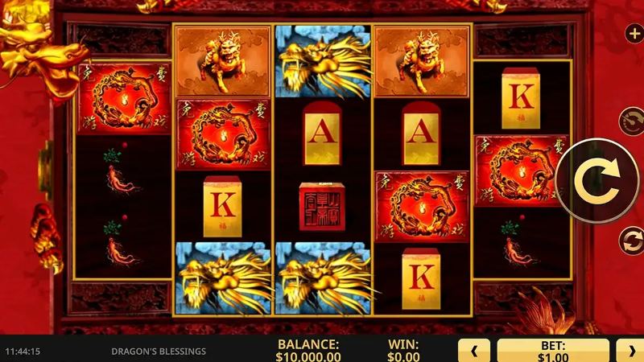Decrease the bet with the left arrow

coord(474,351)
